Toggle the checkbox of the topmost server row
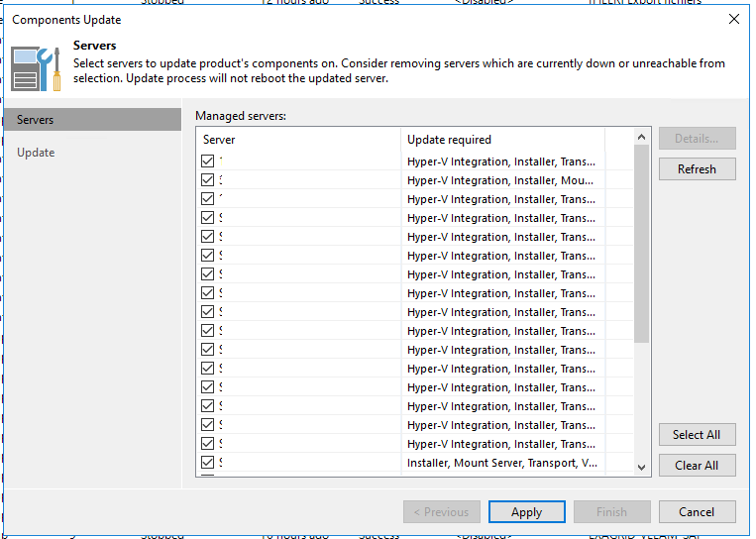Image resolution: width=756 pixels, height=539 pixels. click(207, 162)
